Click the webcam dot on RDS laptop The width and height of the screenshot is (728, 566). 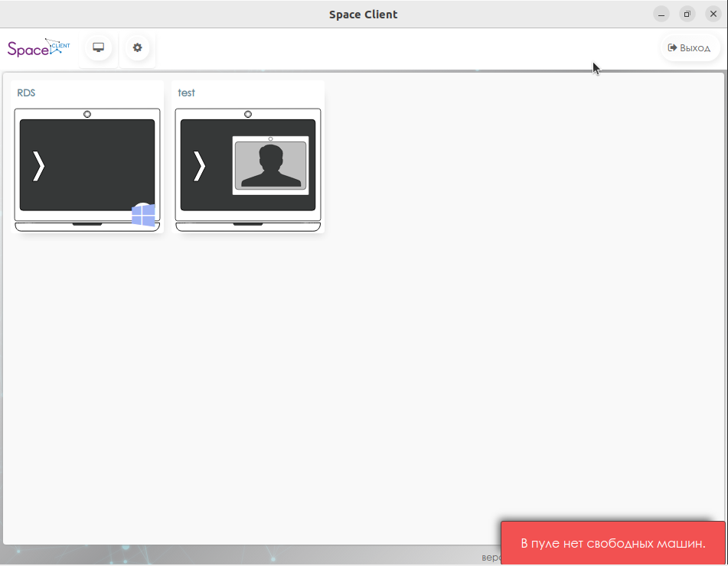click(87, 114)
